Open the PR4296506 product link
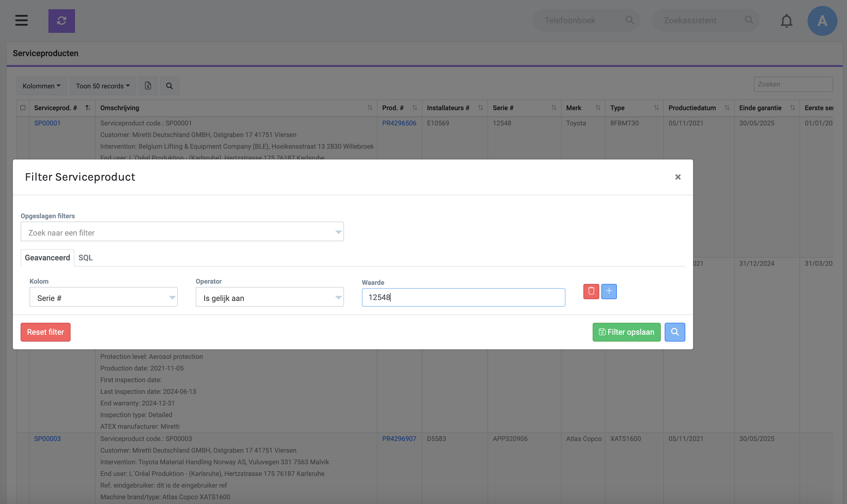 tap(399, 123)
